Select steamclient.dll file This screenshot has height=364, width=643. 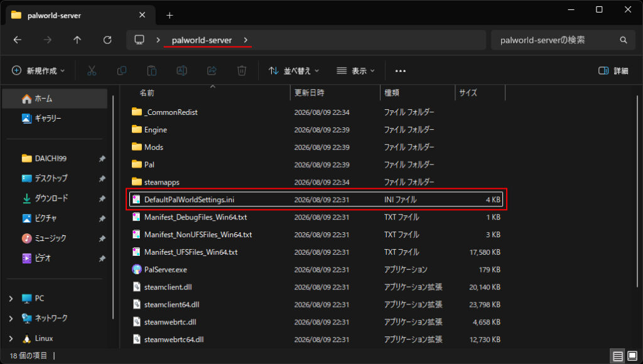(x=316, y=287)
